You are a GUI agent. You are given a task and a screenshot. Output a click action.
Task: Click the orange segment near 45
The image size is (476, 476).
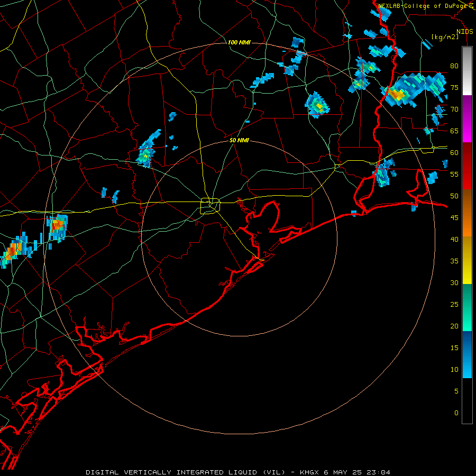467,224
